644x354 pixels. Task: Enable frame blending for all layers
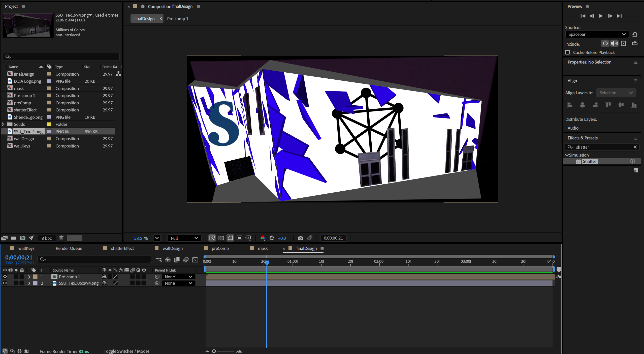point(177,260)
